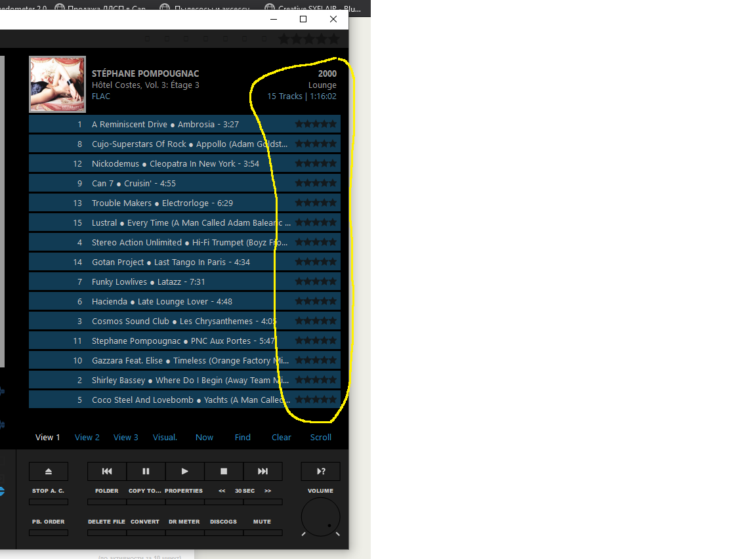Switch to the View 1 tab

pyautogui.click(x=48, y=438)
